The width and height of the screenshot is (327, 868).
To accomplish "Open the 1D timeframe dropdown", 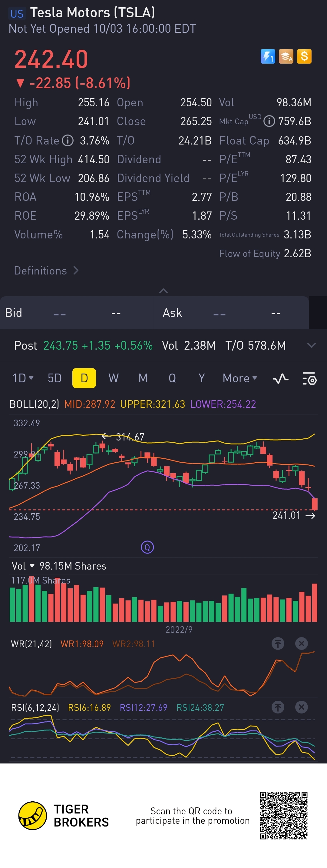I will [x=23, y=378].
